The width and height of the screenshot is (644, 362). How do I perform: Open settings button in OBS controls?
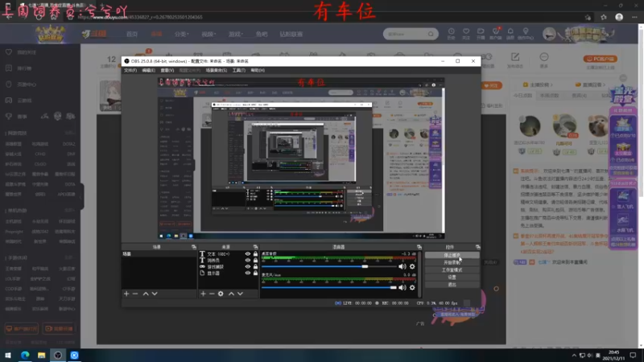[452, 278]
